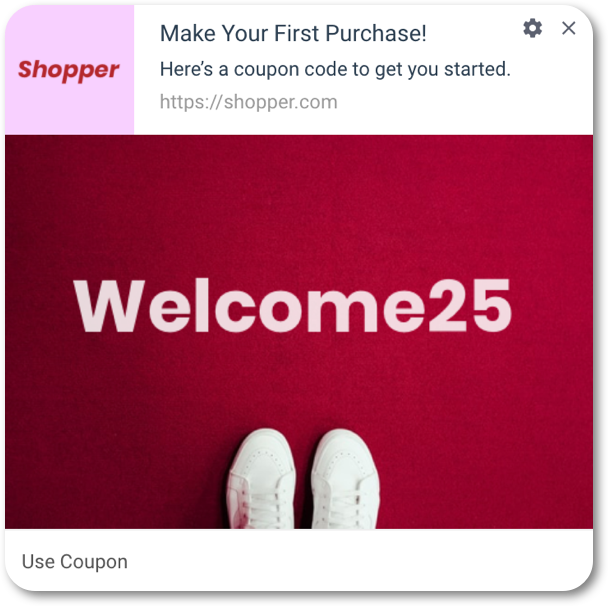
Task: Click the left white sneaker
Action: point(262,479)
